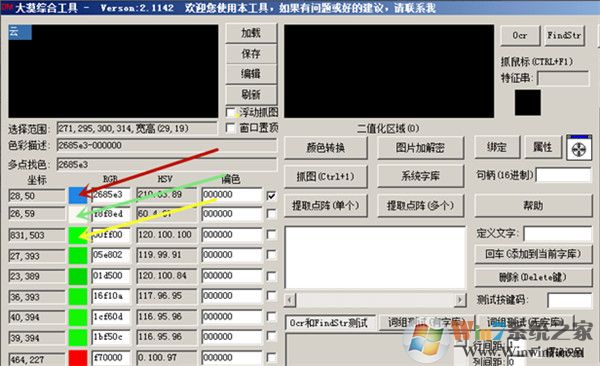Open the 属性 button
This screenshot has height=366, width=600.
542,147
